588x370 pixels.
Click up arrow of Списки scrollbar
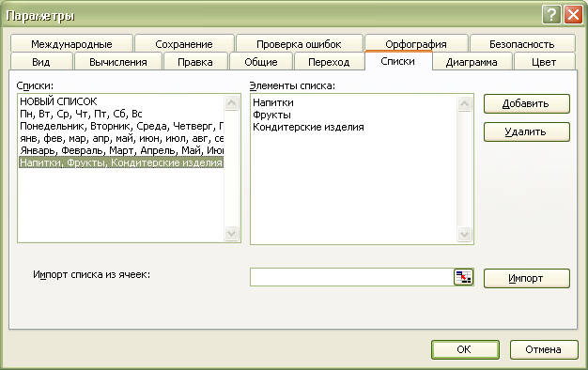click(x=231, y=102)
